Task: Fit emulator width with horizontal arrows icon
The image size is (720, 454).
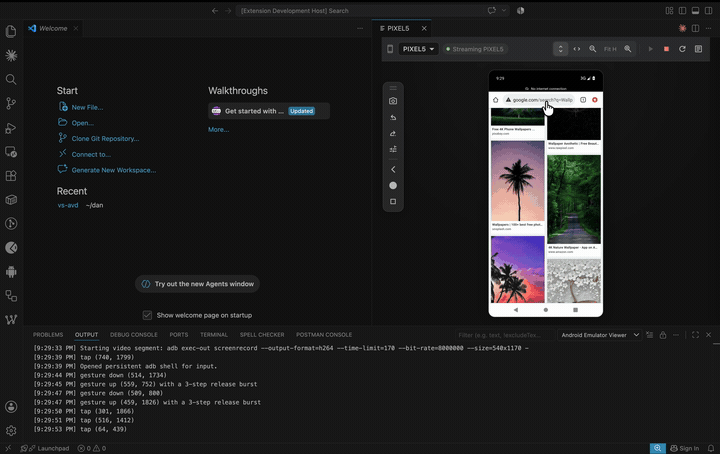Action: coord(577,49)
